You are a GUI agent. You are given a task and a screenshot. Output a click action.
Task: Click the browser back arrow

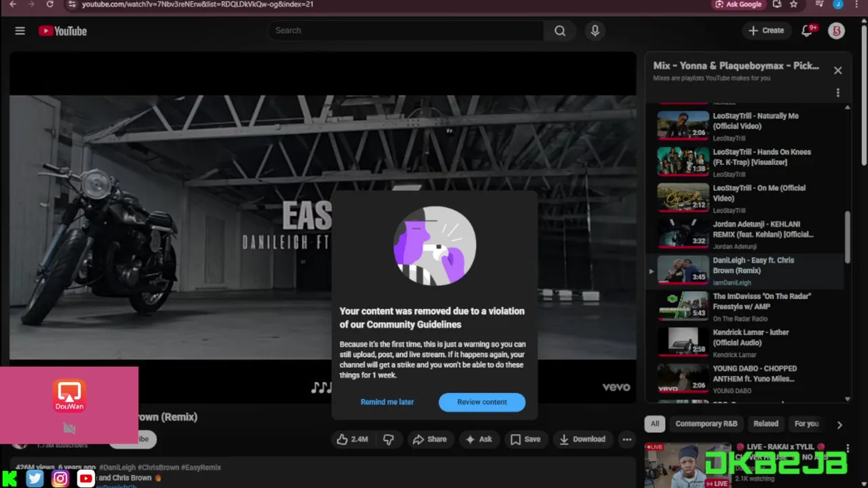(x=13, y=4)
